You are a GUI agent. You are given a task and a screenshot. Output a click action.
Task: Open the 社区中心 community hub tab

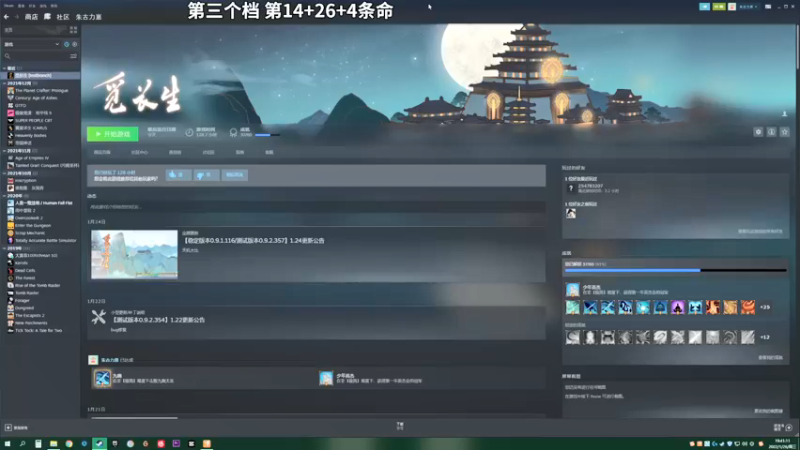pos(139,153)
